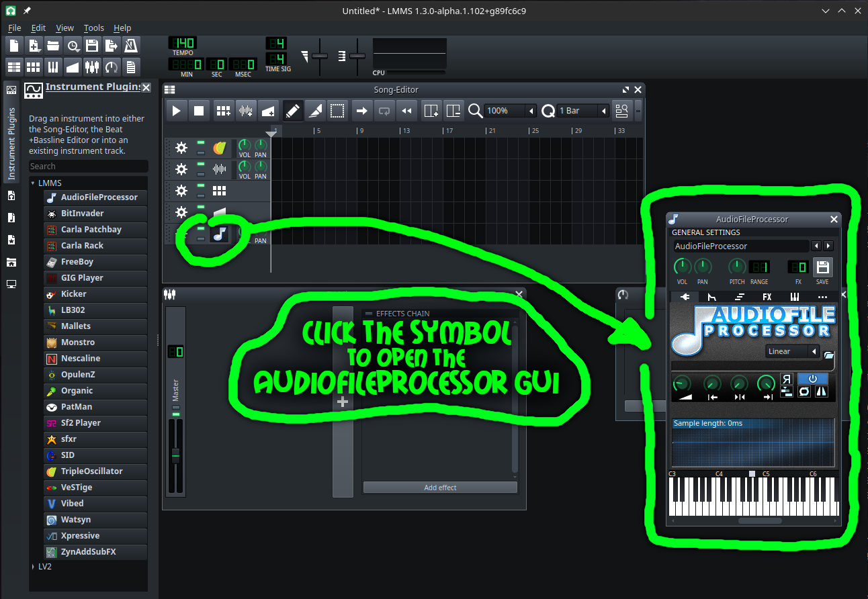The width and height of the screenshot is (868, 599).
Task: Toggle the Stutter button in AudioFileProcessor
Action: click(786, 391)
